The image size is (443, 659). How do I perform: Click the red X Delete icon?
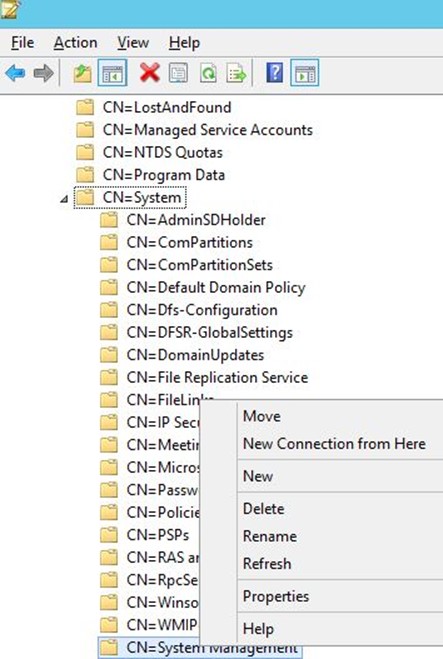pos(150,73)
